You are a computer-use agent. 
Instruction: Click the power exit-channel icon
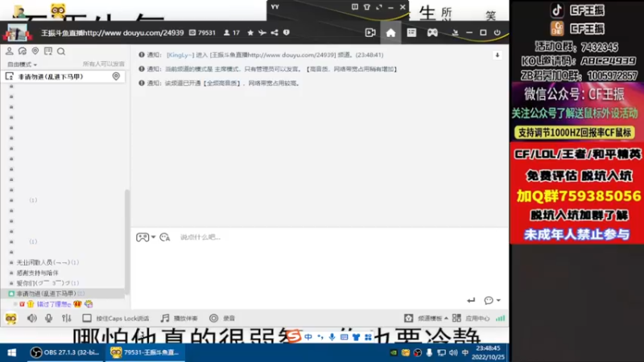click(x=497, y=32)
